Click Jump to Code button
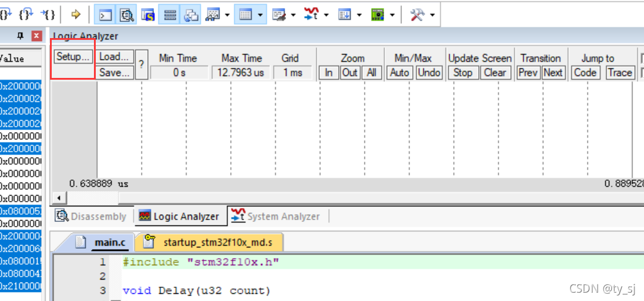 coord(585,73)
